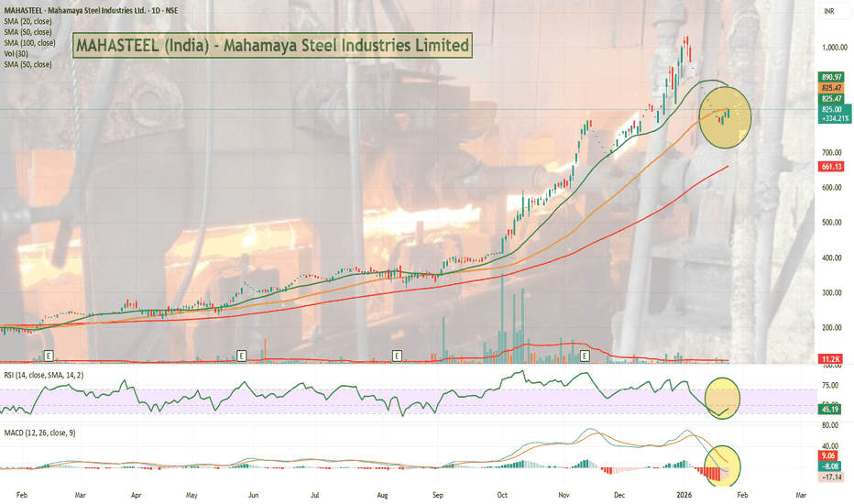Click the red 661.13 SMA price label

click(x=832, y=167)
